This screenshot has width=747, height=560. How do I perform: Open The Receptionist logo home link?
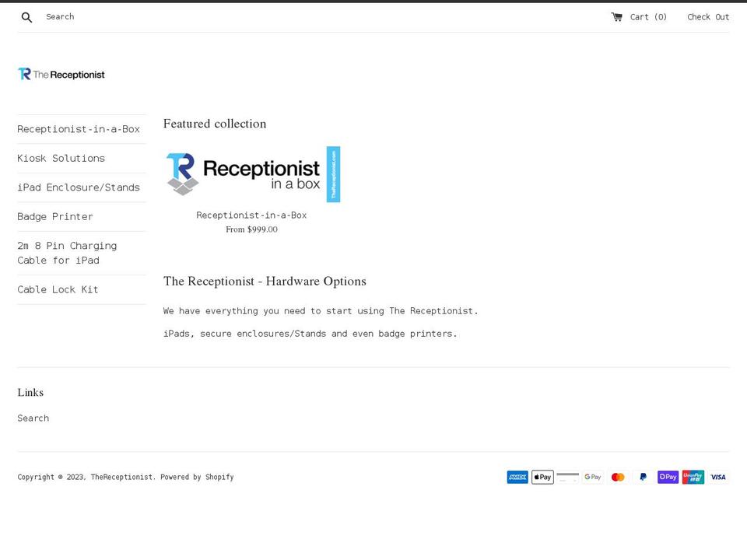point(61,75)
